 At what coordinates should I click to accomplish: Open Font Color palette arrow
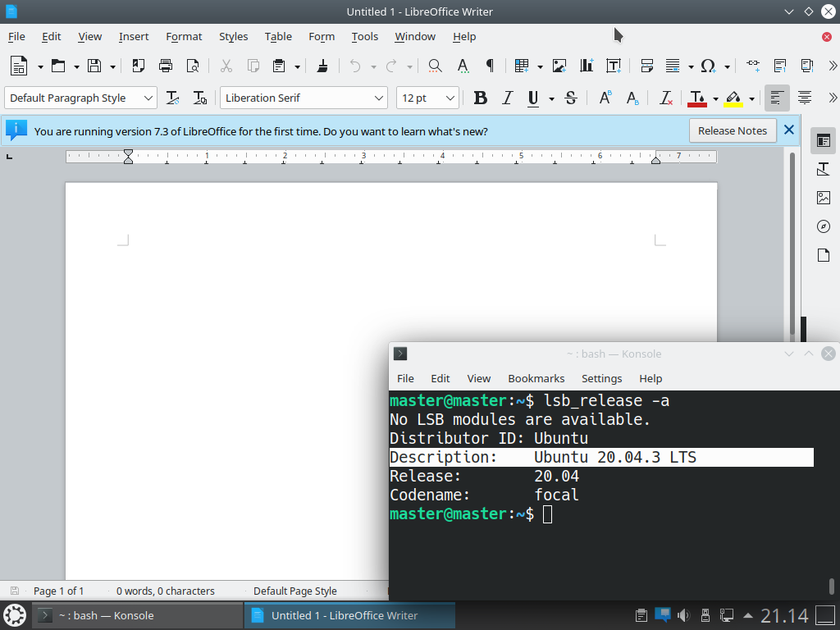pos(715,98)
